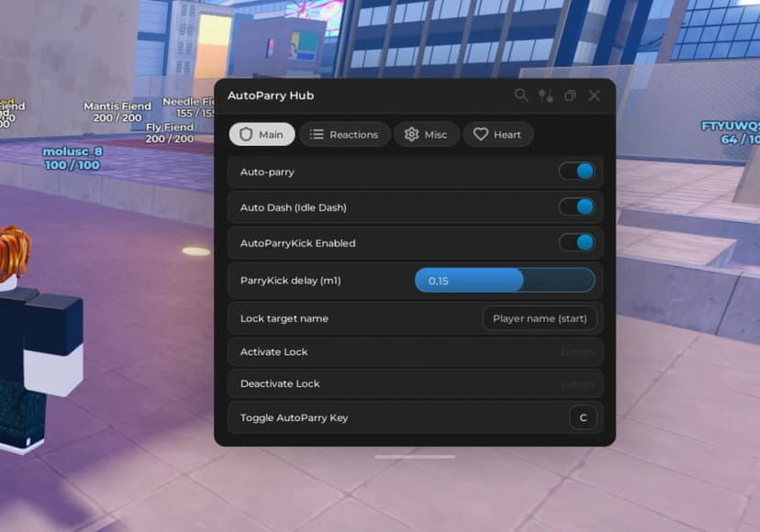Click the molusc_8 player name tag
This screenshot has width=760, height=532.
click(73, 151)
